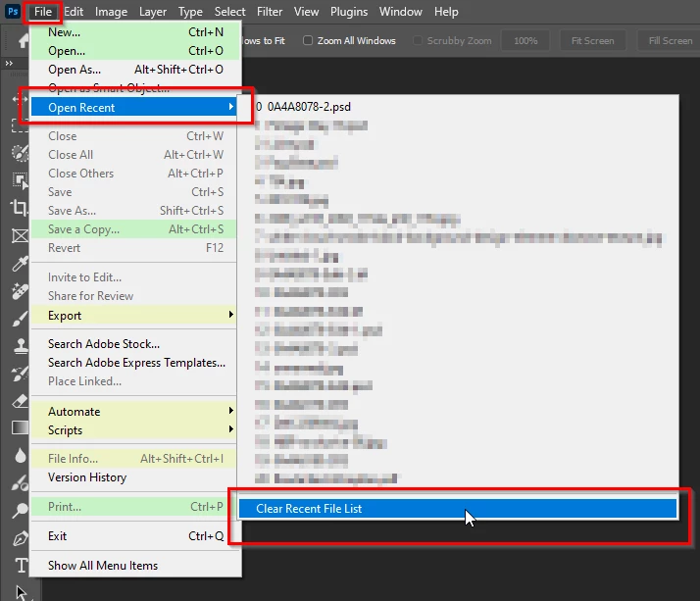Click Show All Menu Items
This screenshot has width=700, height=601.
coord(133,566)
